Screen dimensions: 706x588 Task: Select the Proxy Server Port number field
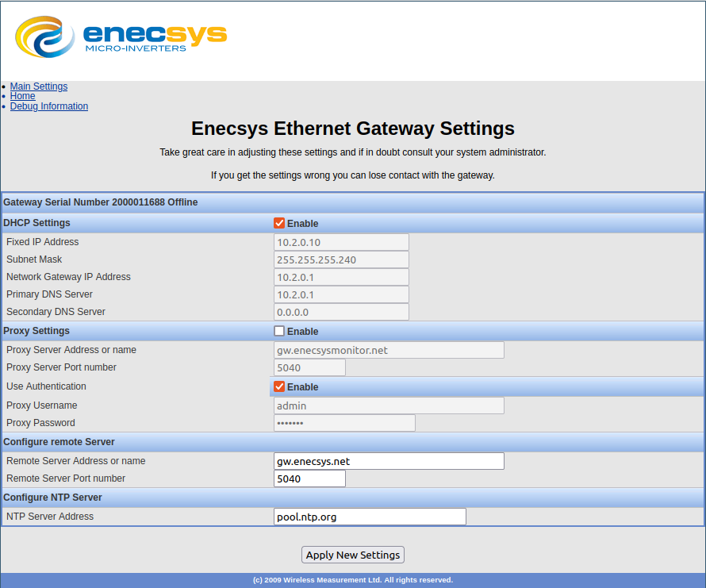[309, 367]
